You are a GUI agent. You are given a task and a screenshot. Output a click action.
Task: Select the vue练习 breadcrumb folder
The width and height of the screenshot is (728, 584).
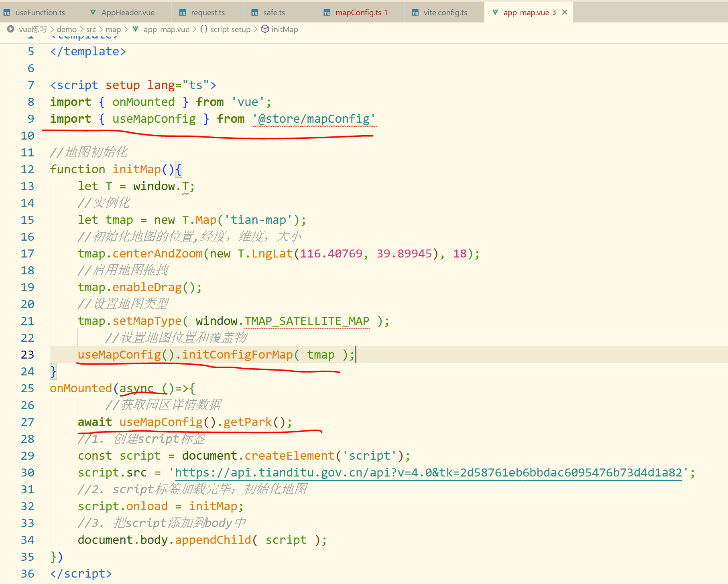[x=33, y=29]
